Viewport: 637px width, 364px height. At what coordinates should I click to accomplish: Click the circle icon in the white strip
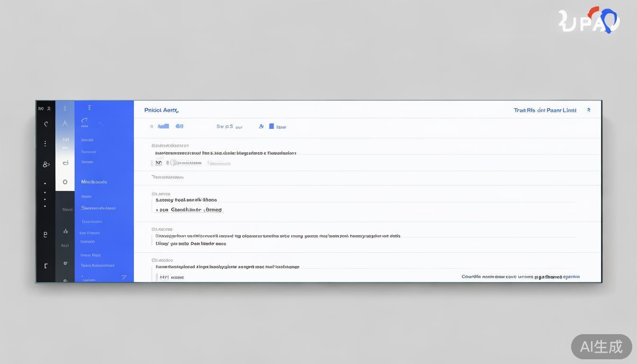point(65,182)
